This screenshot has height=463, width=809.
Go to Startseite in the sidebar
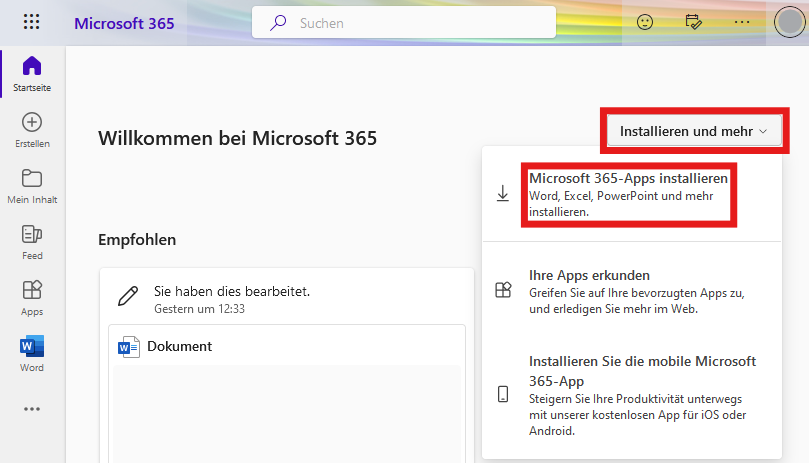[31, 74]
